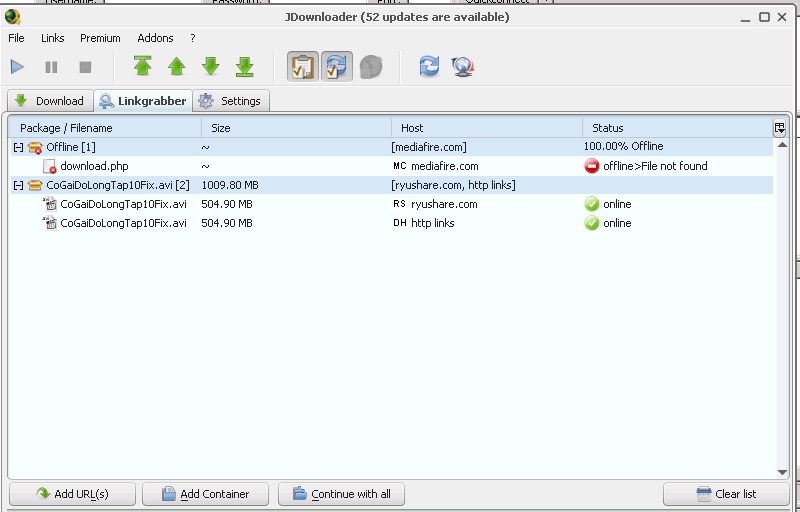Click the CoGaiDoLongTap10Fix package folder icon
800x512 pixels.
(x=35, y=185)
